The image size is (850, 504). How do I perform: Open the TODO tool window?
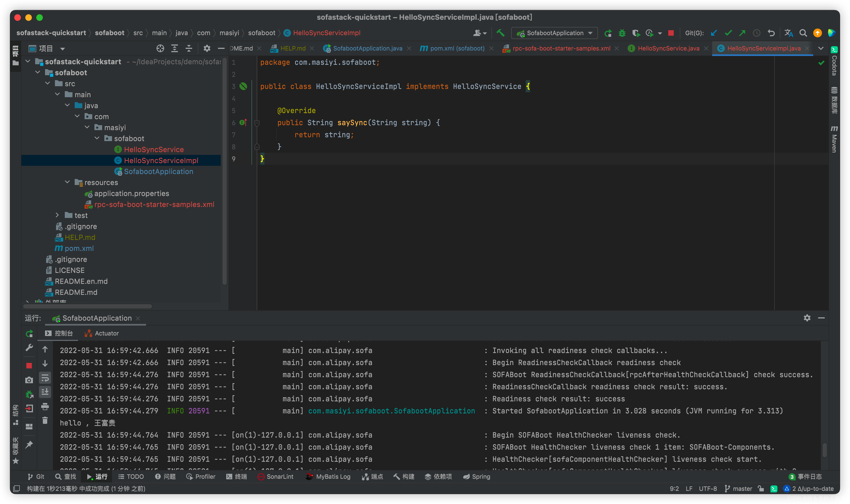[131, 477]
